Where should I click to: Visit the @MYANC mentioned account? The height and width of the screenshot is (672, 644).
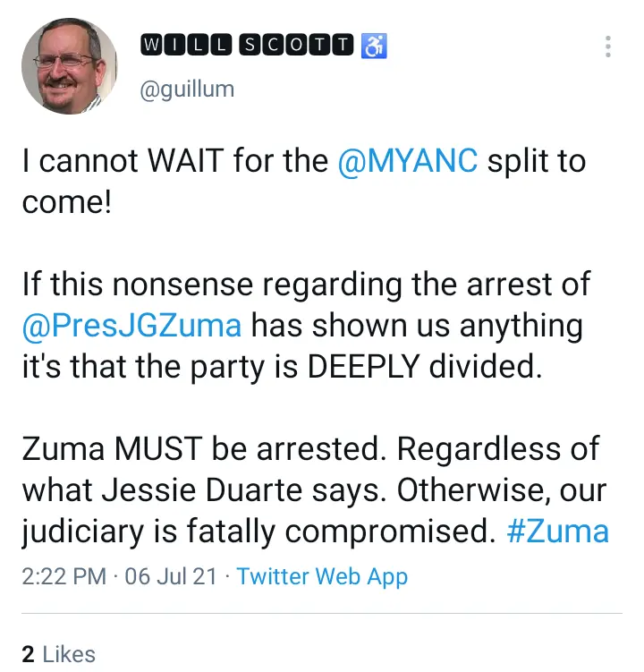408,161
